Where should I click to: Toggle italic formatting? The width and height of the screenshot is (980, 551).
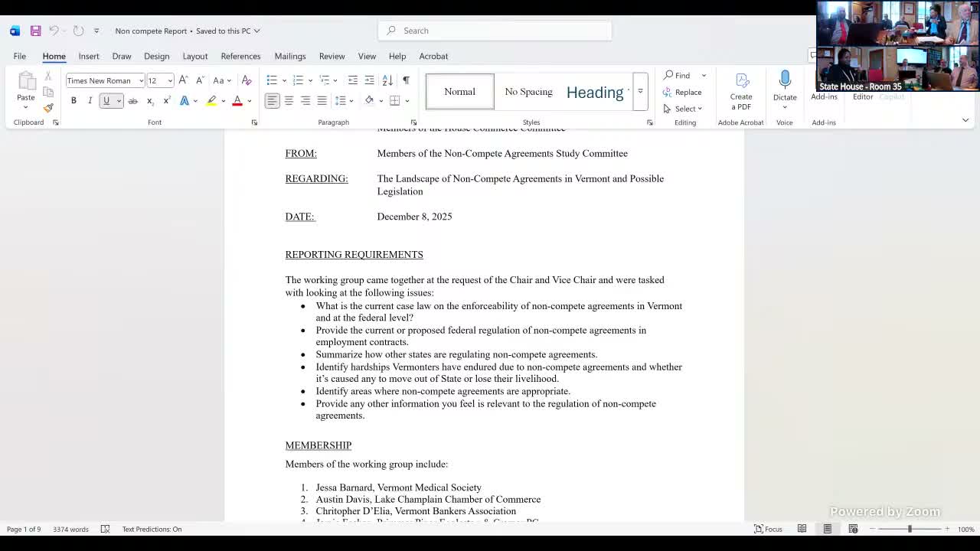click(x=90, y=101)
